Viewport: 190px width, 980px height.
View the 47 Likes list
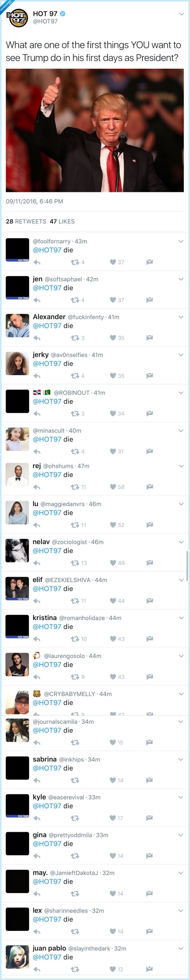tap(62, 221)
